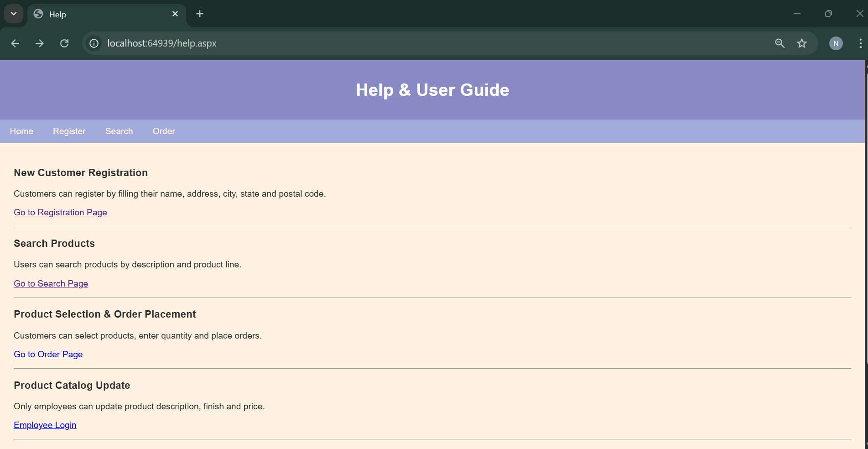The image size is (868, 449).
Task: Close the Help browser tab
Action: (175, 14)
